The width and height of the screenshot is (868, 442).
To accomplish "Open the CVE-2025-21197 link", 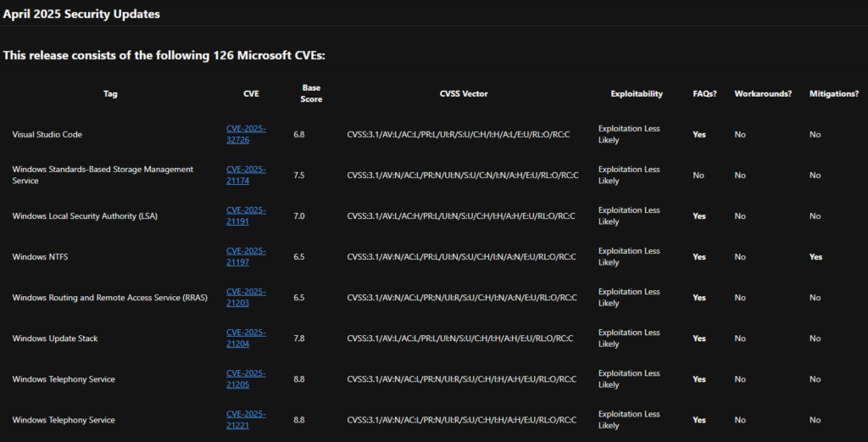I will [246, 256].
